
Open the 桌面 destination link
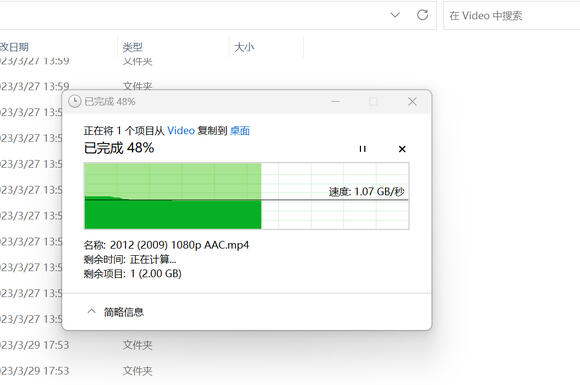click(x=240, y=131)
